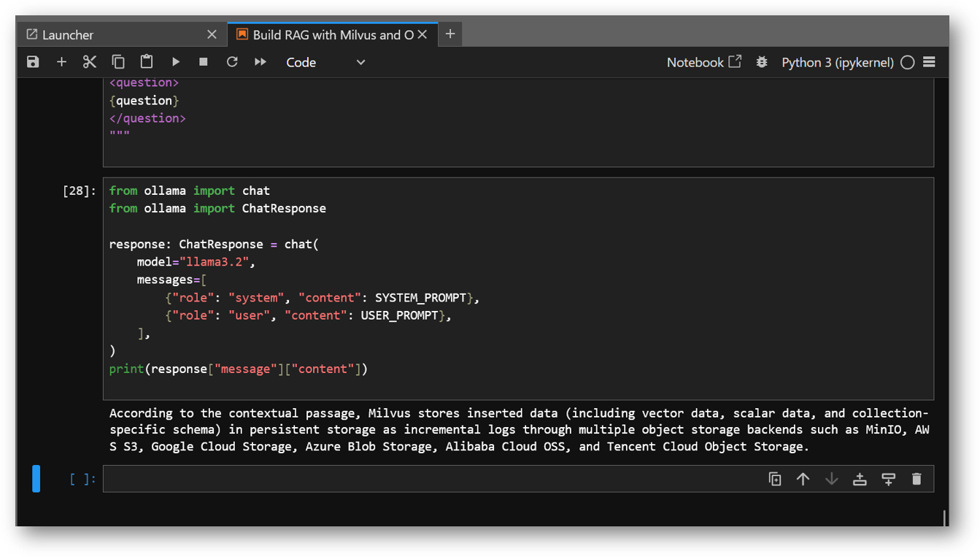This screenshot has height=557, width=980.
Task: Click the Python 3 (ipykernel) kernel name
Action: coord(837,62)
